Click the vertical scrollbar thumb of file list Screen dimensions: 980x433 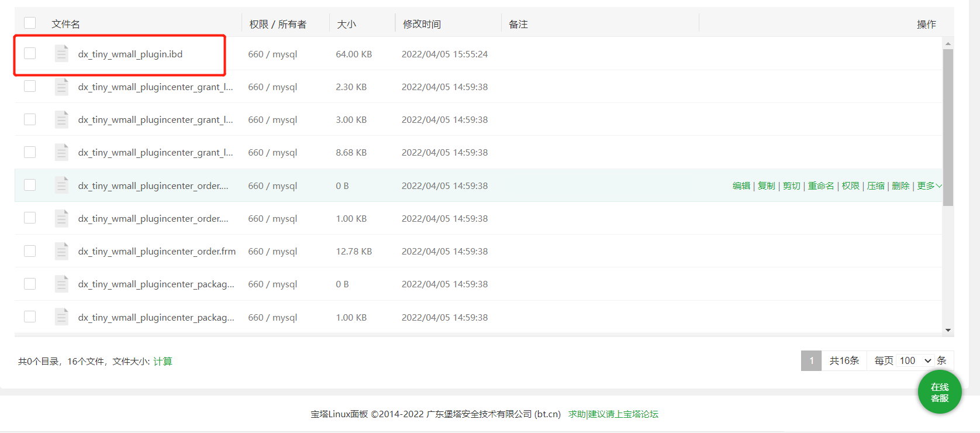(948, 128)
